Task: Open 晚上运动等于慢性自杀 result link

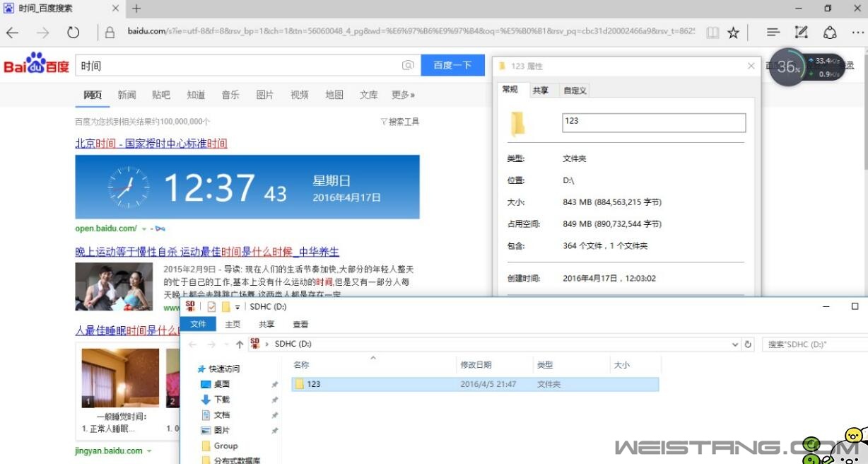Action: [x=207, y=252]
